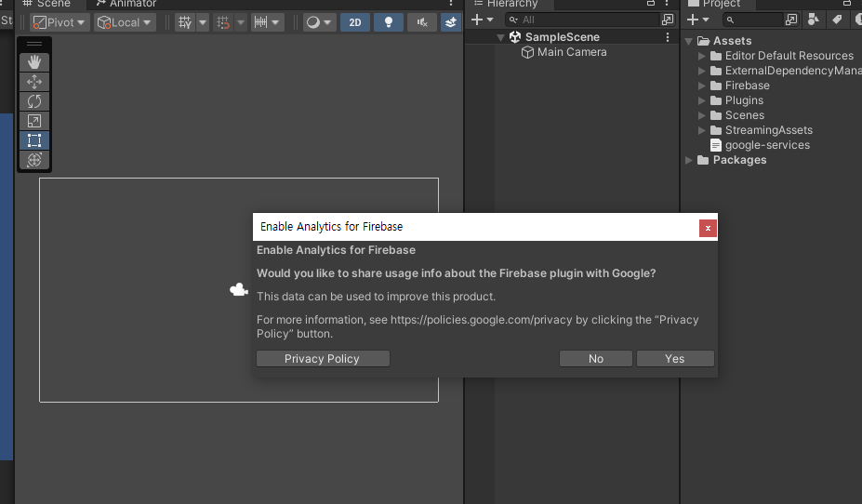
Task: Expand the ExternalDependencyManager folder
Action: 701,71
